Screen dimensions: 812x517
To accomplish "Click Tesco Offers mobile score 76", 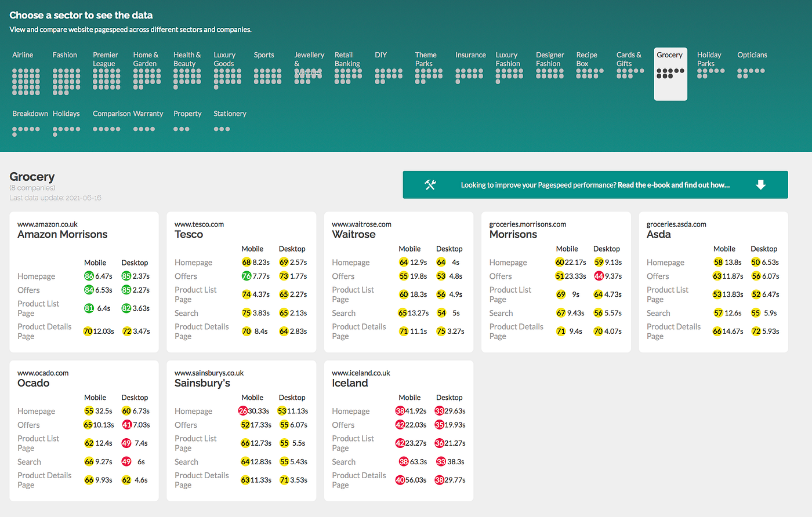I will [x=246, y=276].
